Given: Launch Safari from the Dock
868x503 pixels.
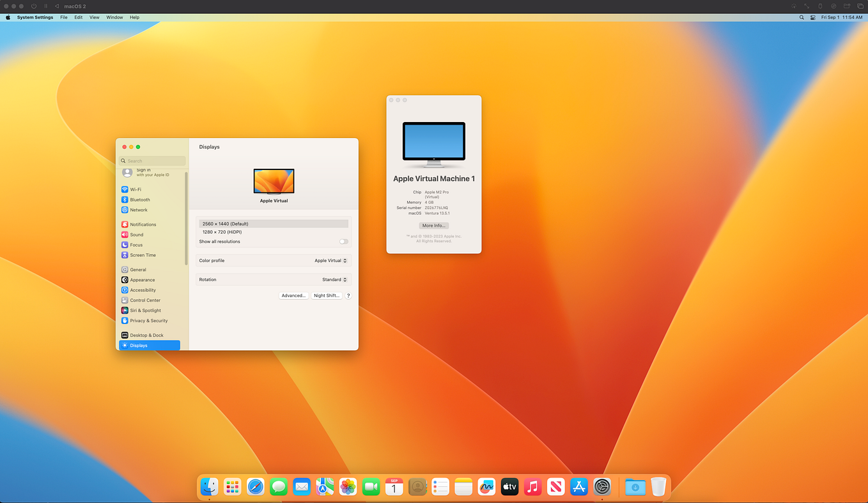Looking at the screenshot, I should tap(255, 486).
